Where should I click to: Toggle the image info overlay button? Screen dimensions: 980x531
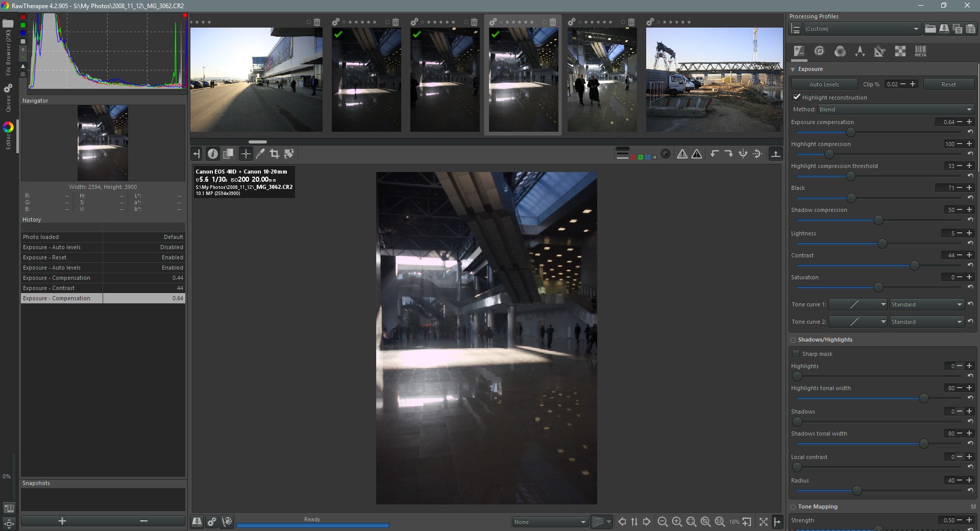click(213, 154)
